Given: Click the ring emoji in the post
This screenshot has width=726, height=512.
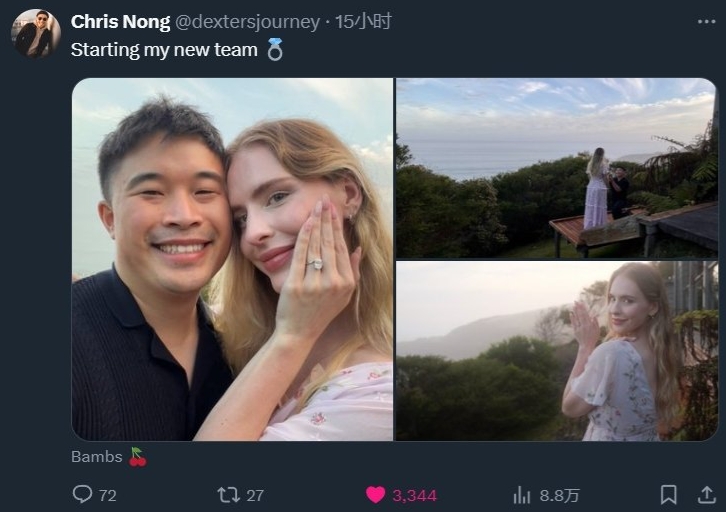Looking at the screenshot, I should coord(275,50).
